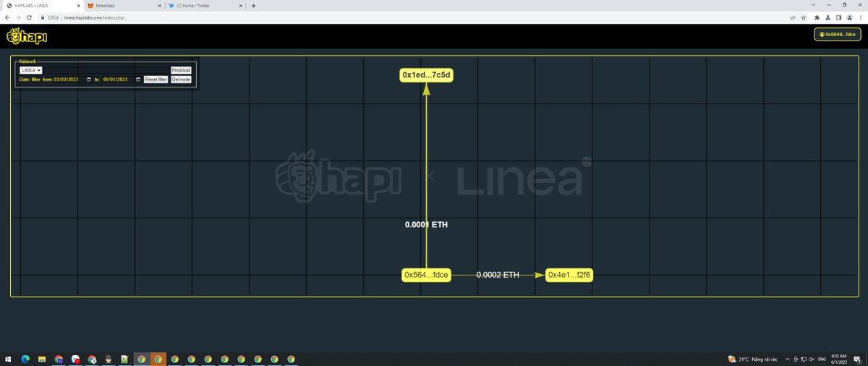Select the 0x4e1...f2f6 node

(x=569, y=275)
